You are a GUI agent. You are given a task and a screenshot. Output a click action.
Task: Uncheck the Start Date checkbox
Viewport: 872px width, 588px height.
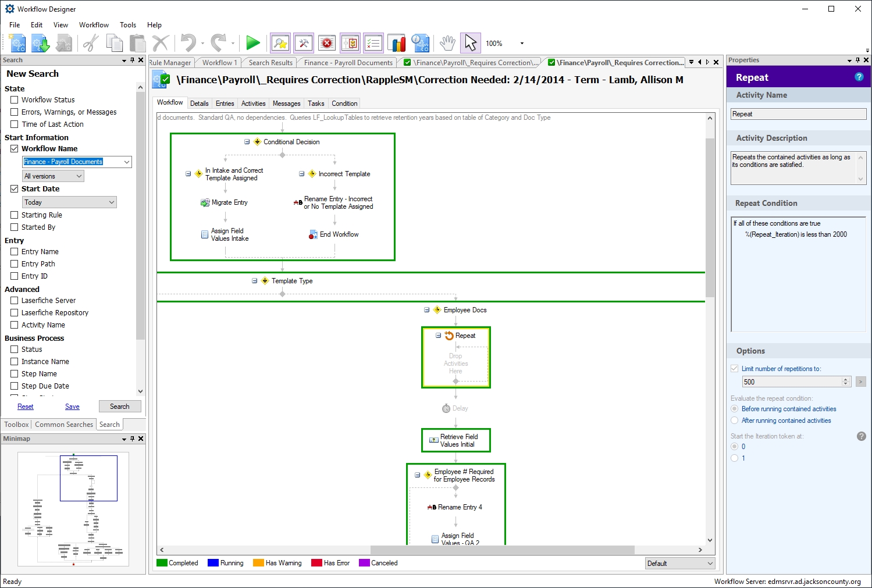(15, 189)
